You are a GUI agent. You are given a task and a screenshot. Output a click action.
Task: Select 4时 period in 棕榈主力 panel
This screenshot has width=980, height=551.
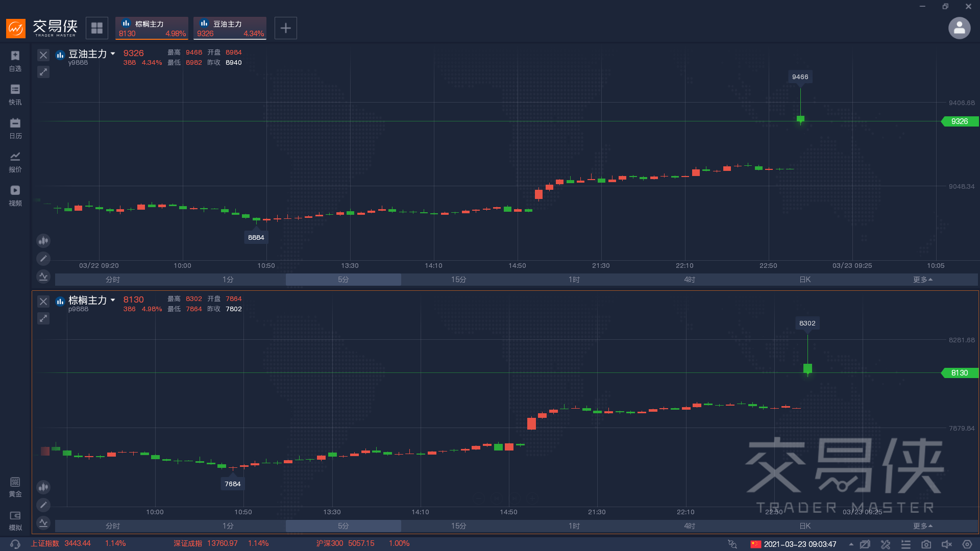click(x=690, y=526)
